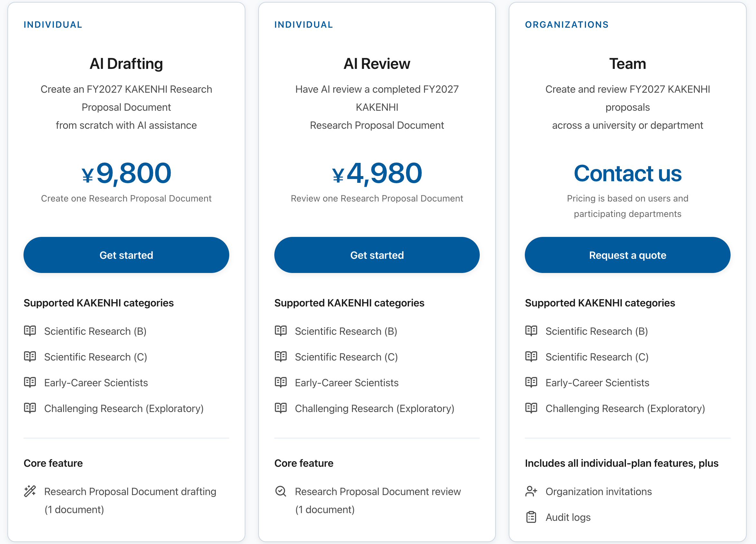Screen dimensions: 756x544
Task: Click "Supported KAKENHI categories" heading in Team card
Action: [x=600, y=303]
